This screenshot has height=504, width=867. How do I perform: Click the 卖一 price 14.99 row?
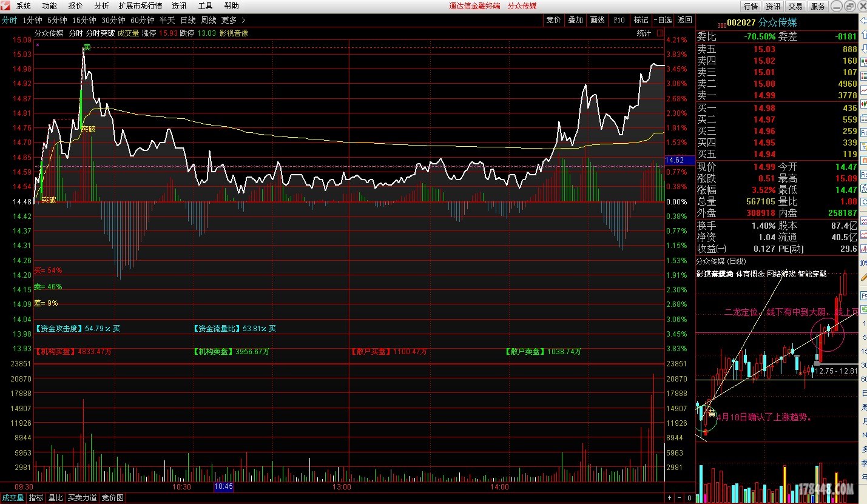tap(777, 95)
